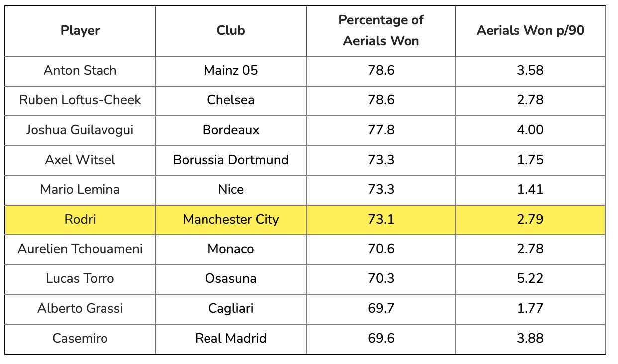The width and height of the screenshot is (618, 364).
Task: Click the Alberto Grassi player cell
Action: pyautogui.click(x=80, y=309)
